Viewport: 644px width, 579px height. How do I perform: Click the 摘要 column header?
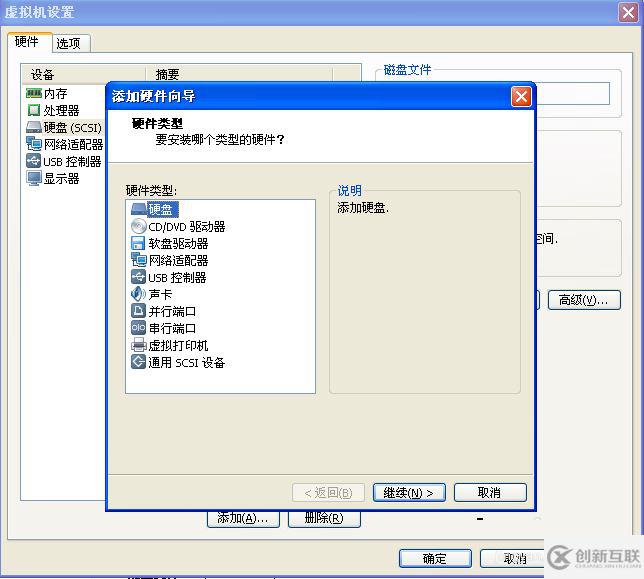point(239,74)
